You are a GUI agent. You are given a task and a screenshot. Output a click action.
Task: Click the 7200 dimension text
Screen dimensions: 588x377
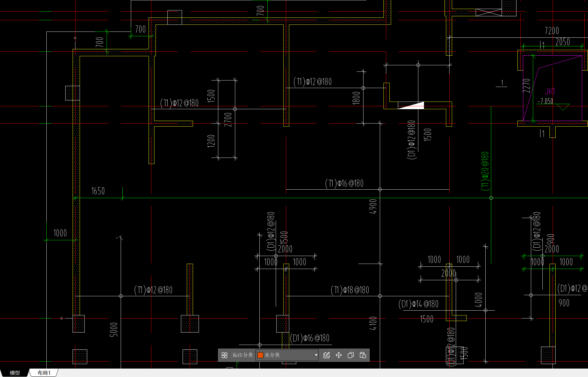coord(552,31)
